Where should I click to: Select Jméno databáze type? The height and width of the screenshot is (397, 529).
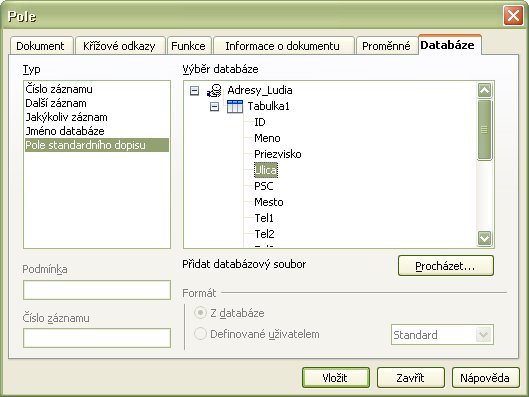coord(96,131)
